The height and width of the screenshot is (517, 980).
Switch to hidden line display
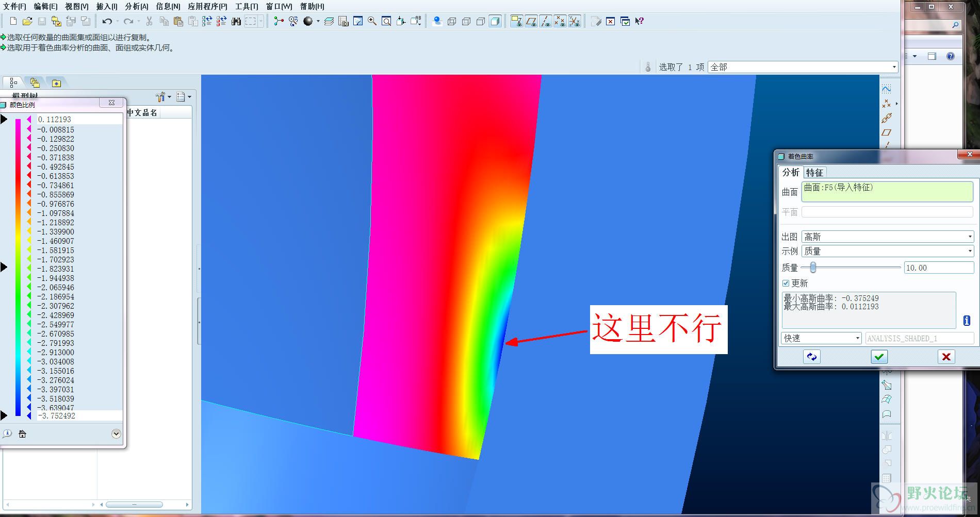(x=466, y=21)
